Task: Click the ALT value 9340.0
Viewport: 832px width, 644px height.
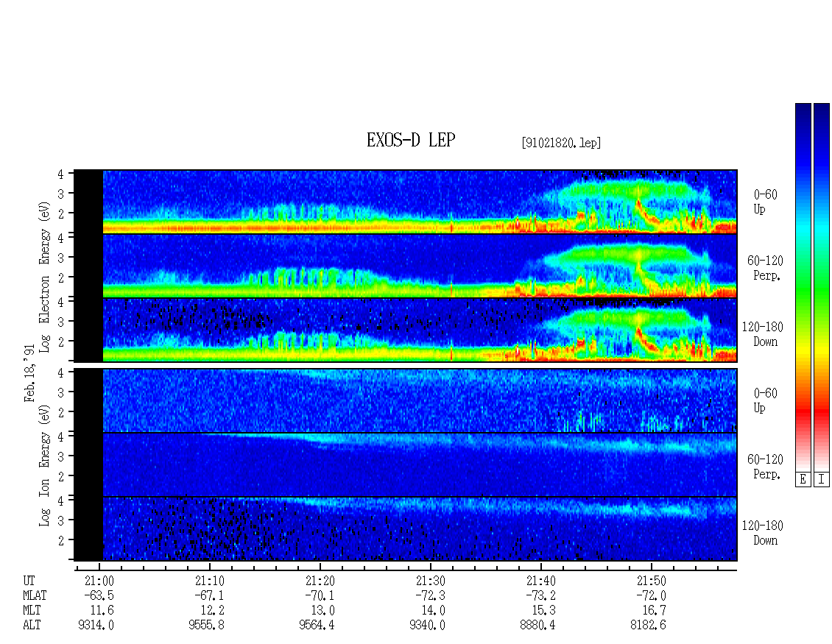Action: coord(427,626)
